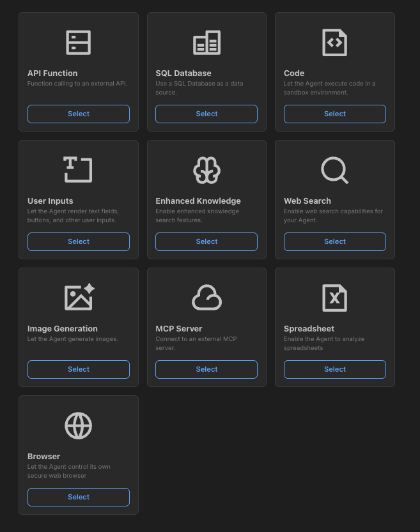Click the Image Generation picture icon
This screenshot has width=420, height=532.
tap(79, 297)
